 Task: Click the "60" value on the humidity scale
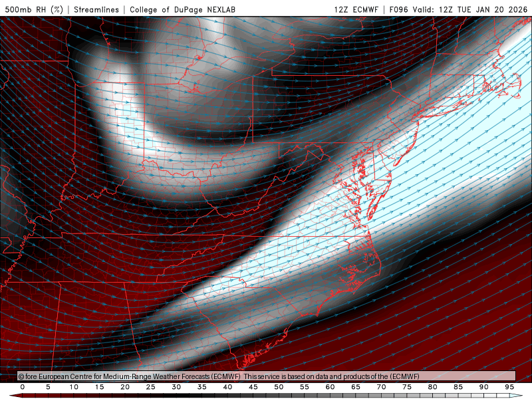(330, 387)
